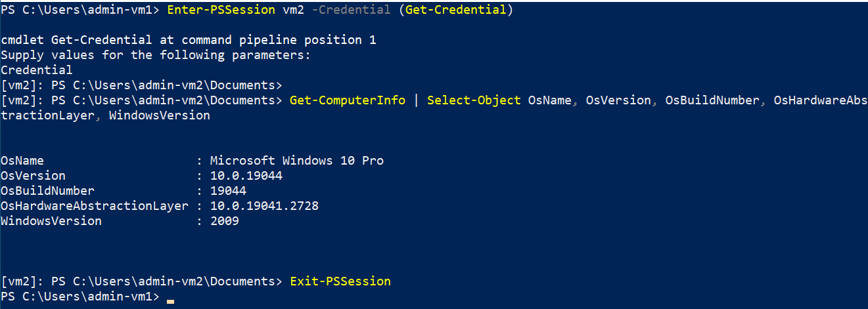Click the standalone Credential prompt line
Image resolution: width=868 pixels, height=309 pixels.
click(37, 70)
